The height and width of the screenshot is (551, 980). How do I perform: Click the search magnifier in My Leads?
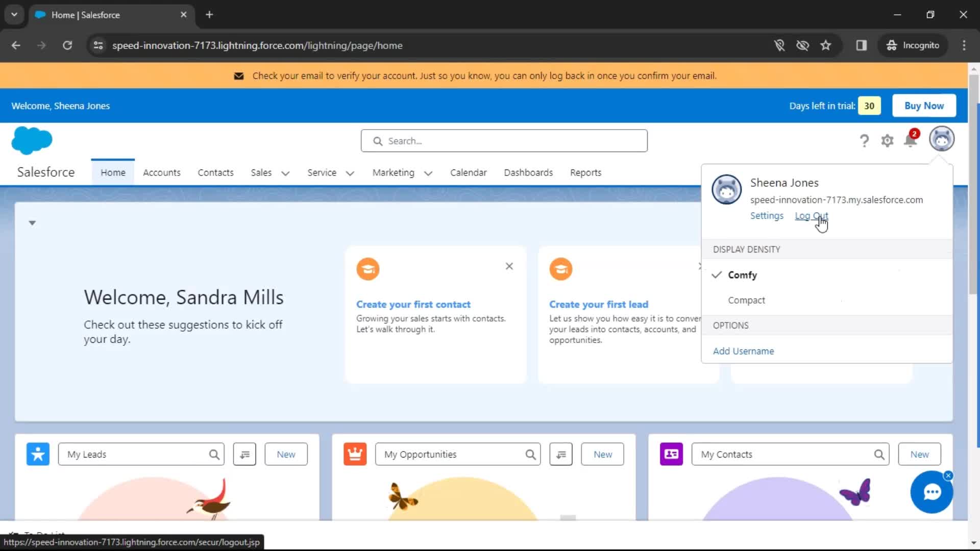click(x=214, y=455)
